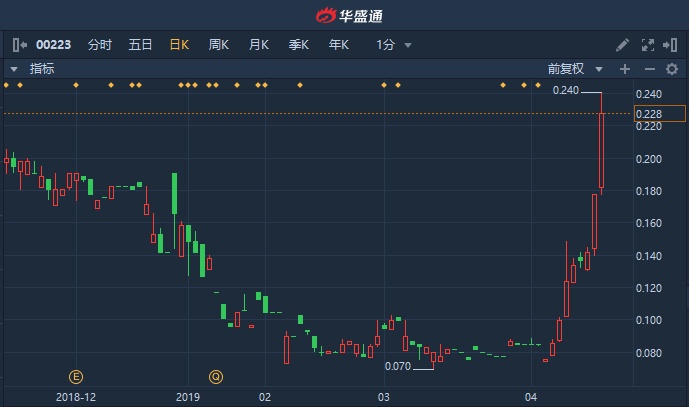Image resolution: width=689 pixels, height=407 pixels.
Task: Click the 0.100 price axis label
Action: [x=649, y=320]
